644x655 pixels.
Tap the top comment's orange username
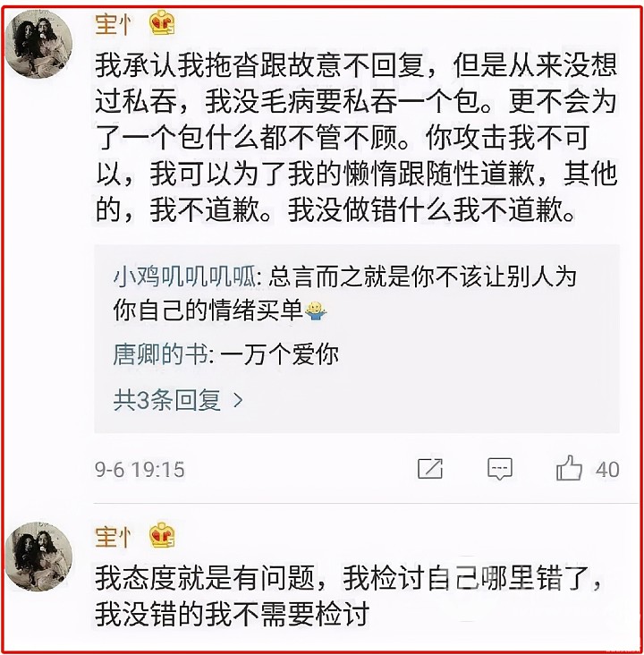point(114,24)
